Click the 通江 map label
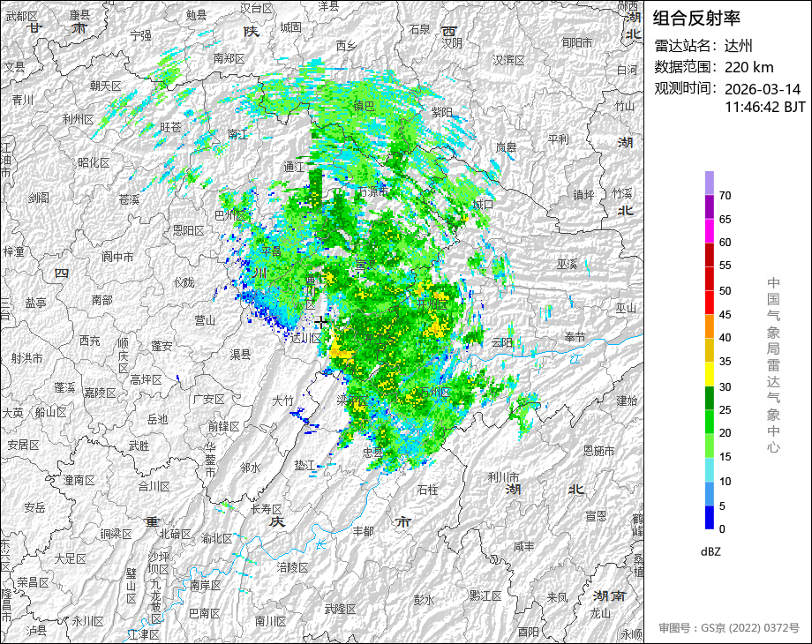 point(294,167)
